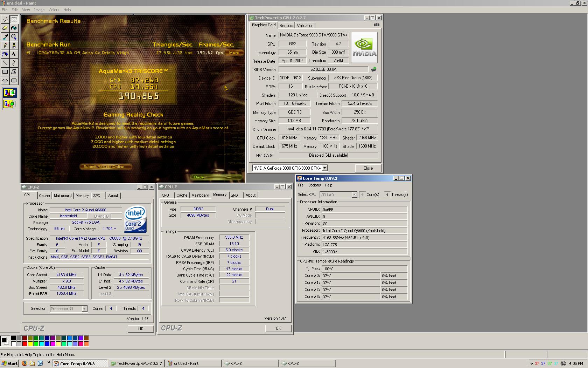Open the Select CPU dropdown in Core Temp

354,195
